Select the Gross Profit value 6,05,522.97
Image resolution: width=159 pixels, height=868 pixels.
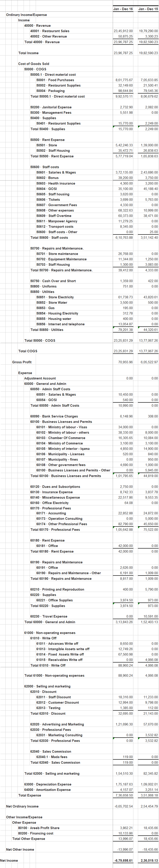(149, 362)
